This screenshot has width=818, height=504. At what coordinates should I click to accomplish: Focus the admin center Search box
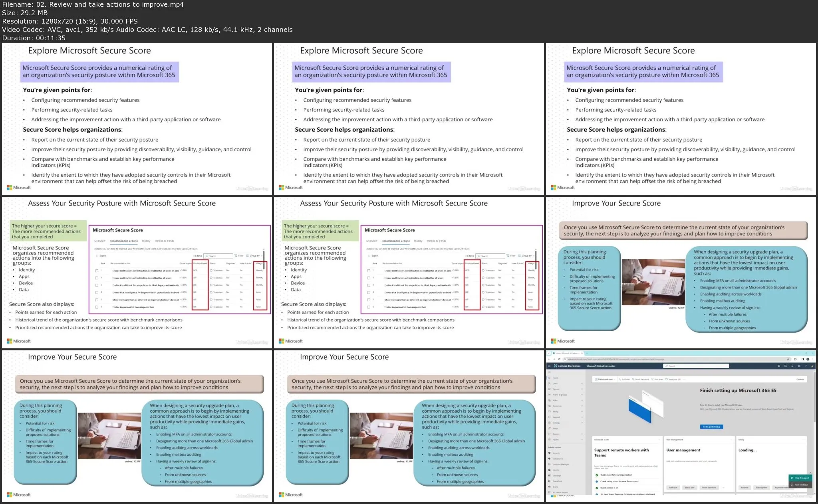click(x=696, y=366)
